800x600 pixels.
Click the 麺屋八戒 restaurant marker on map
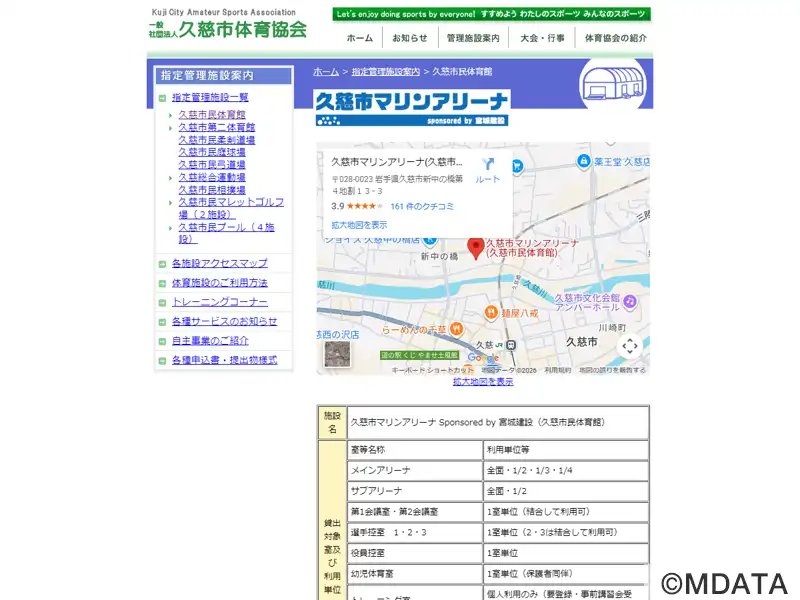click(x=491, y=312)
